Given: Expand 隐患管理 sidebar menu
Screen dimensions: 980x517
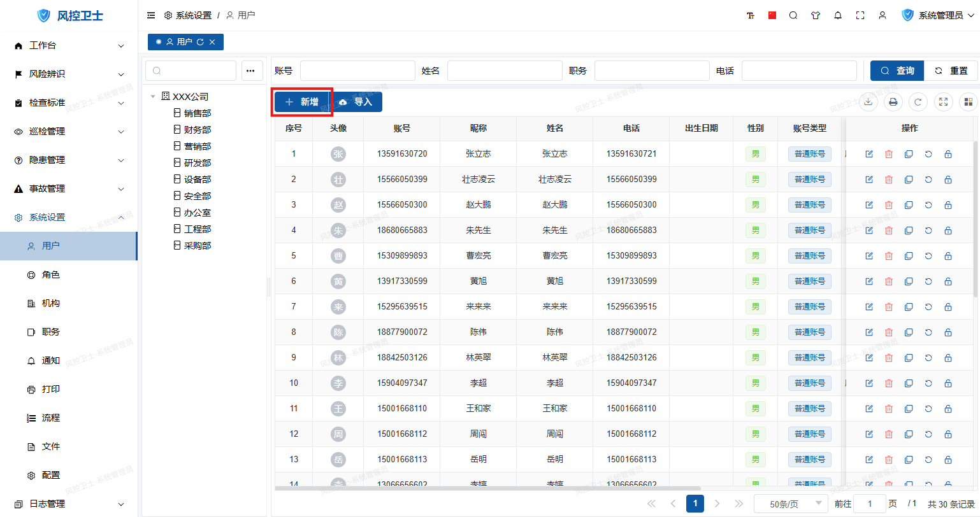Looking at the screenshot, I should (x=69, y=160).
